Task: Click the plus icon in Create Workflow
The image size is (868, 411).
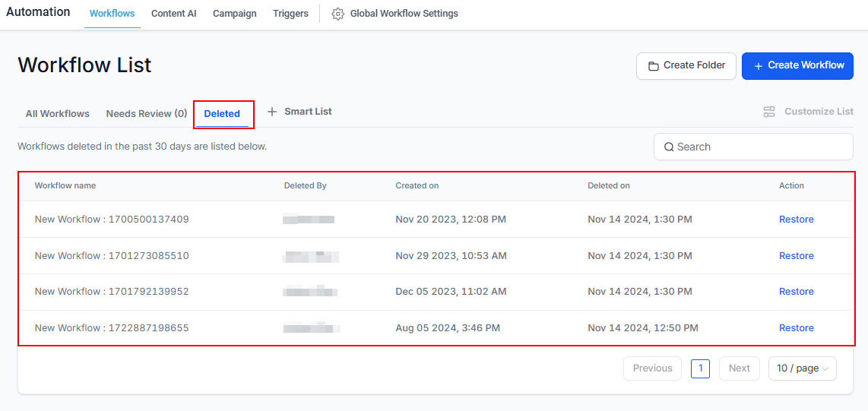Action: coord(758,66)
